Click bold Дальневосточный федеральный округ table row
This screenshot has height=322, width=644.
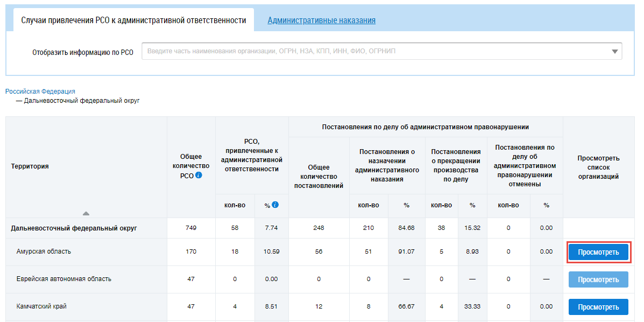click(x=74, y=228)
